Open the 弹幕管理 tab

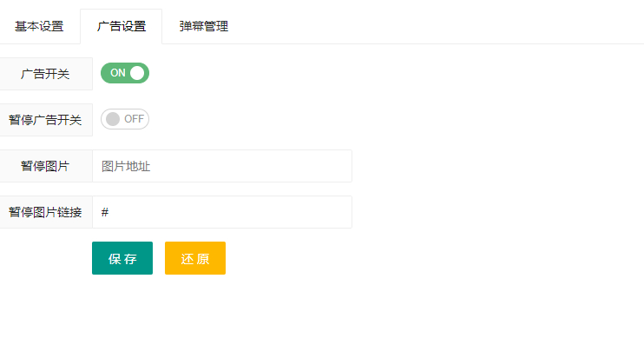coord(204,26)
